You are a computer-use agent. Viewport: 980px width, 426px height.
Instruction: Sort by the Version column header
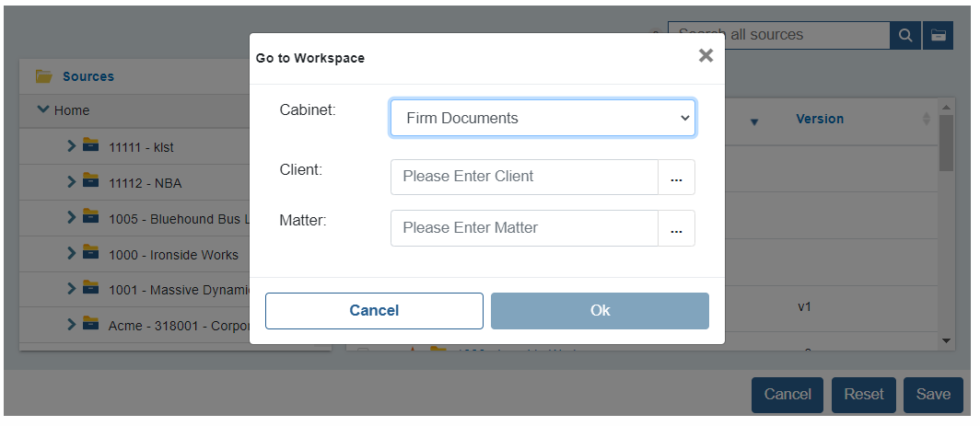(x=820, y=119)
